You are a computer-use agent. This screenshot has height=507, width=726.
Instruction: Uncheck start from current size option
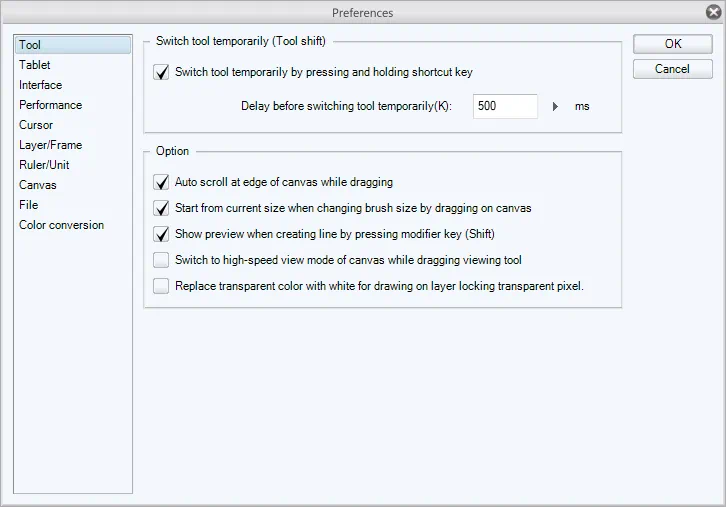(161, 208)
